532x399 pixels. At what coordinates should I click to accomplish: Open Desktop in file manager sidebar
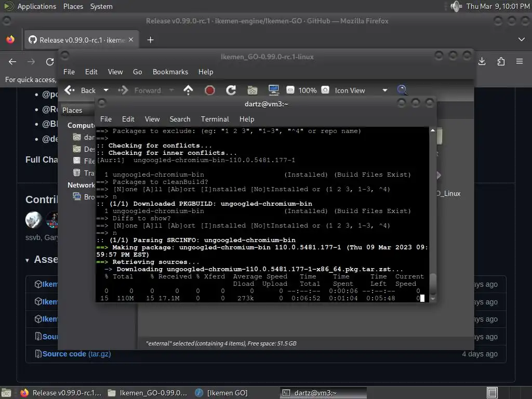pos(84,149)
